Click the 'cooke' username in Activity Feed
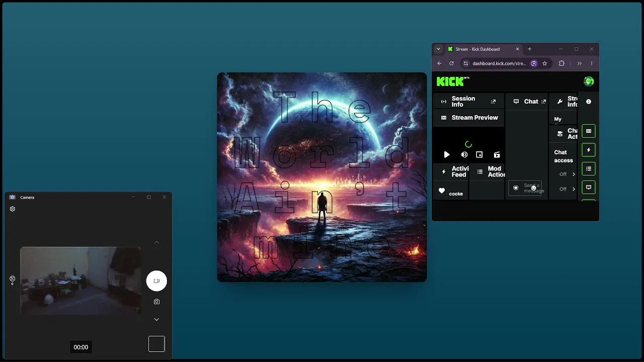This screenshot has height=362, width=644. point(456,194)
